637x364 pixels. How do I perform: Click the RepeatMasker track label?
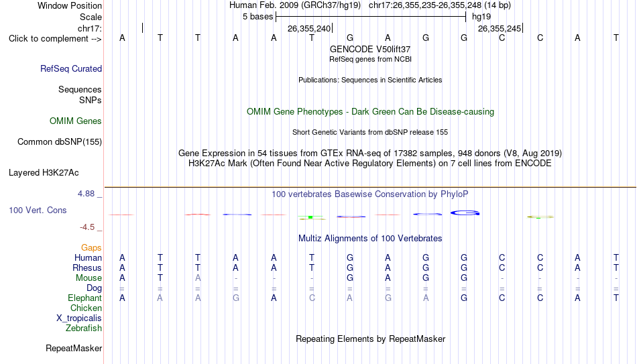coord(74,348)
